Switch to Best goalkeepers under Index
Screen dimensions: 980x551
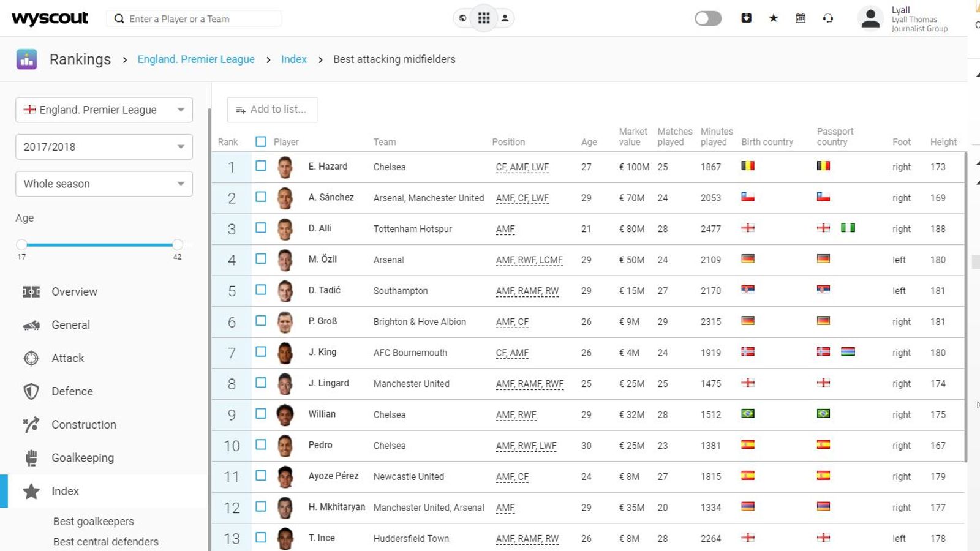tap(93, 521)
